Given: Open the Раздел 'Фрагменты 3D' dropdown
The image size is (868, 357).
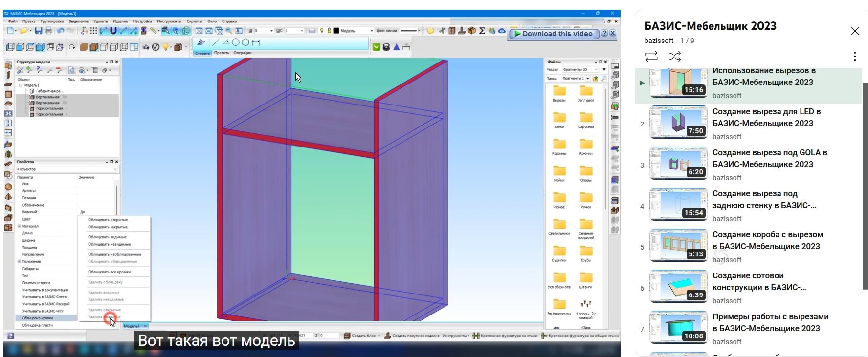Looking at the screenshot, I should (580, 69).
